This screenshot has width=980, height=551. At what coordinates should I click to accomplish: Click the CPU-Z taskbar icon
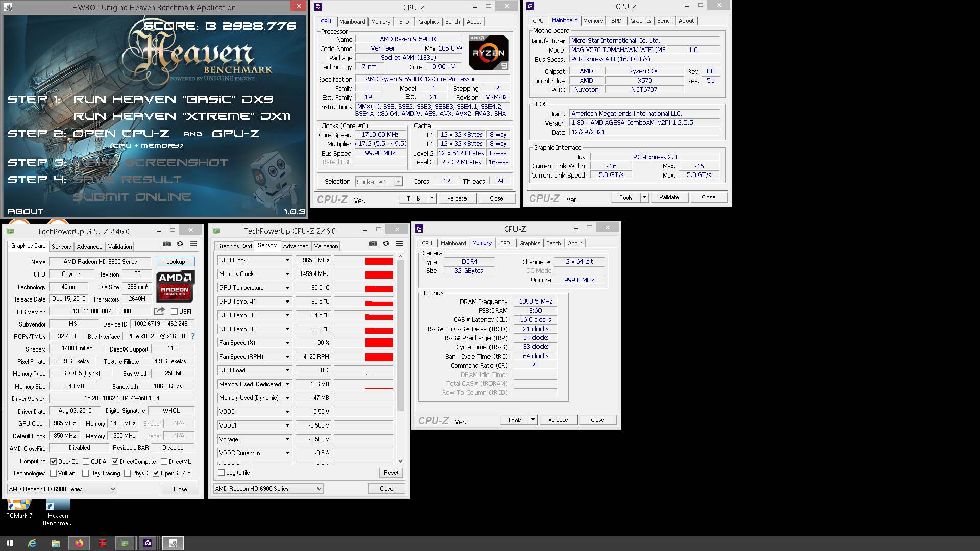coord(148,543)
